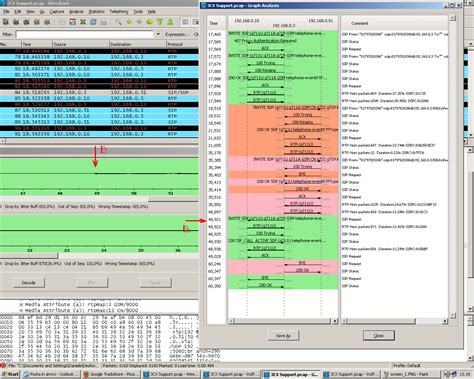Open the Edit menu
The image size is (474, 379).
18,11
